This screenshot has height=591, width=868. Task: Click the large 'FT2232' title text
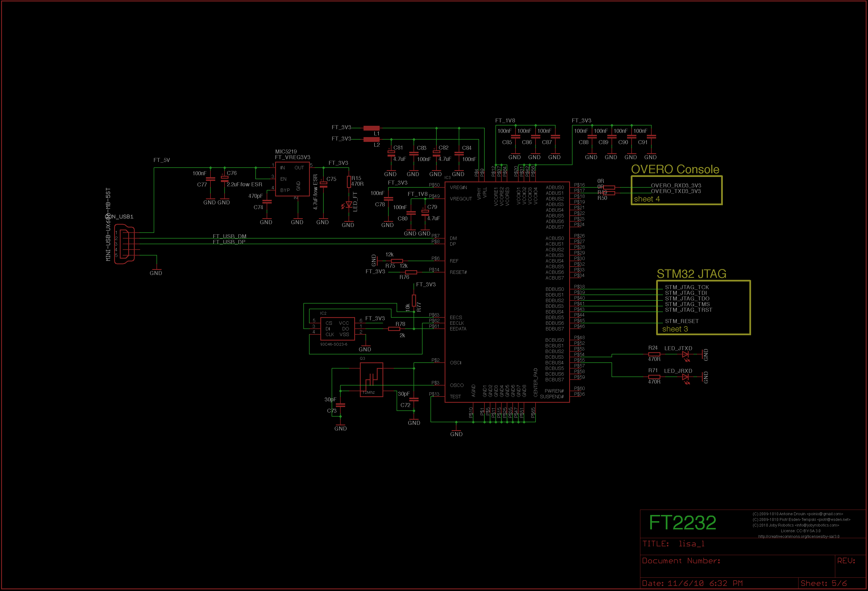coord(682,523)
